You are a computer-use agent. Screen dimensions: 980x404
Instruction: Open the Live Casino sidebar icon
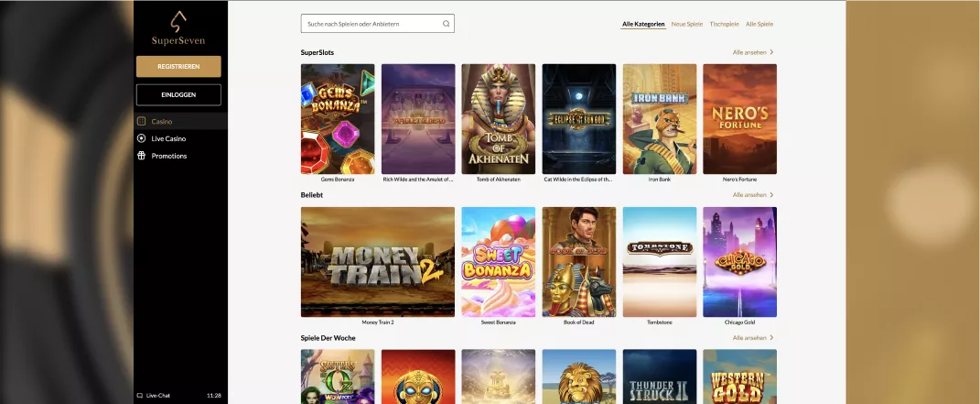(141, 138)
